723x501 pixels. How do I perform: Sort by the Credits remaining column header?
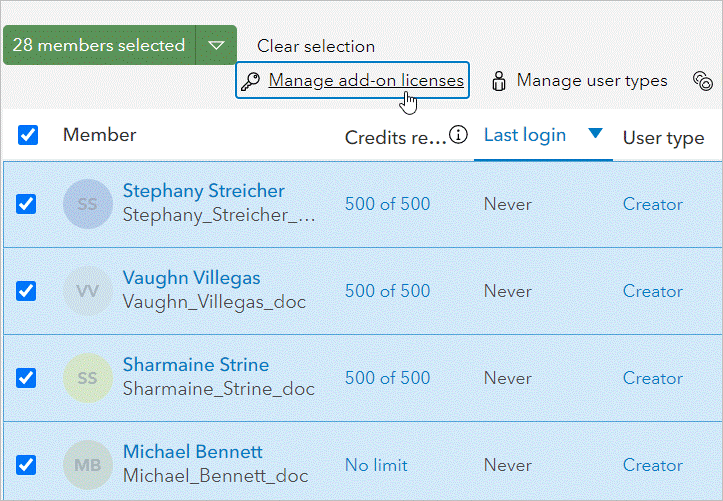[395, 137]
